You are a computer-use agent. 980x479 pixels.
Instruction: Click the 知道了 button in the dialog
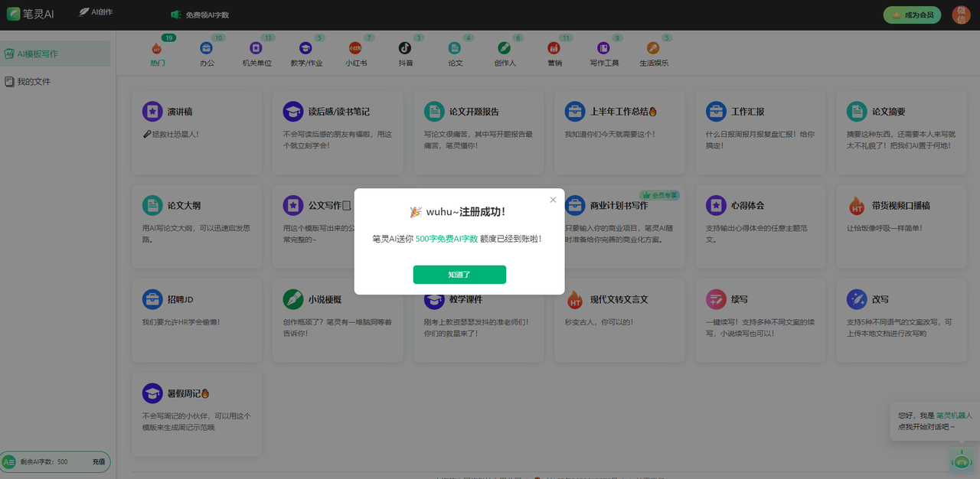[x=459, y=274]
